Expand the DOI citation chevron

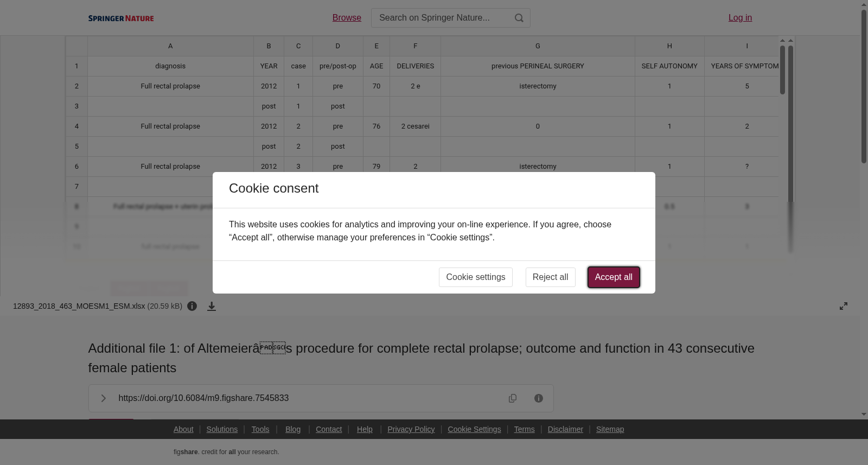(103, 398)
